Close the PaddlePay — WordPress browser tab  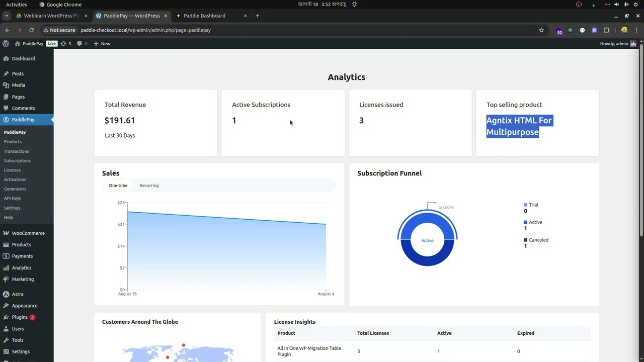[166, 16]
